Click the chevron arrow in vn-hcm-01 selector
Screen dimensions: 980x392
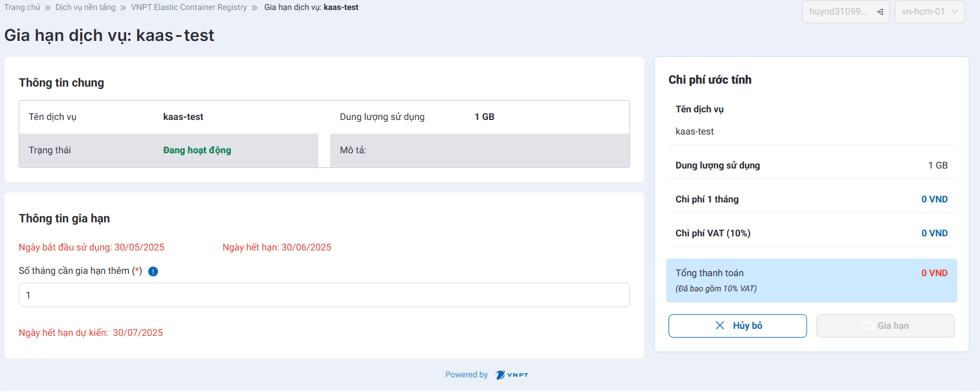click(x=955, y=12)
